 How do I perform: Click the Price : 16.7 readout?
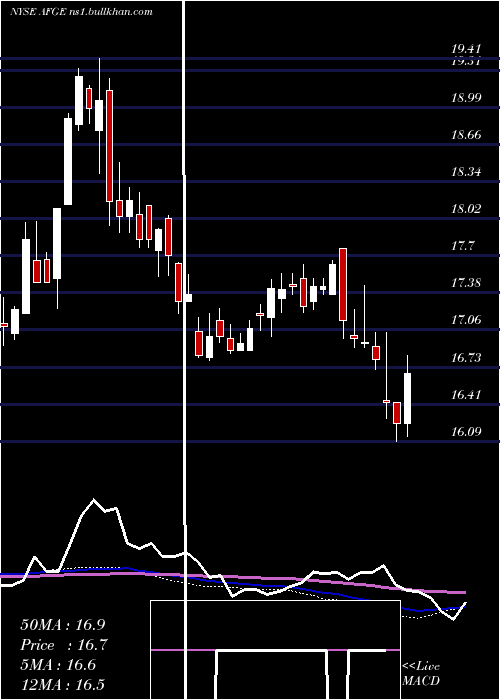point(65,645)
